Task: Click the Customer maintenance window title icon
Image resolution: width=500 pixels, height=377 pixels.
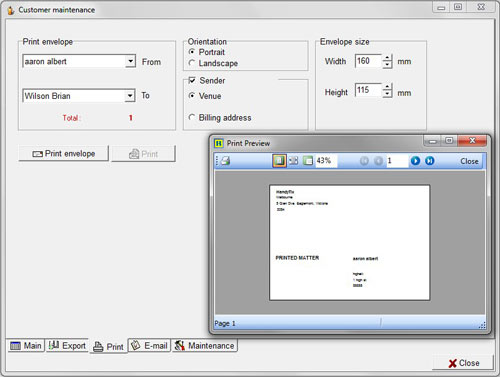Action: pyautogui.click(x=11, y=10)
